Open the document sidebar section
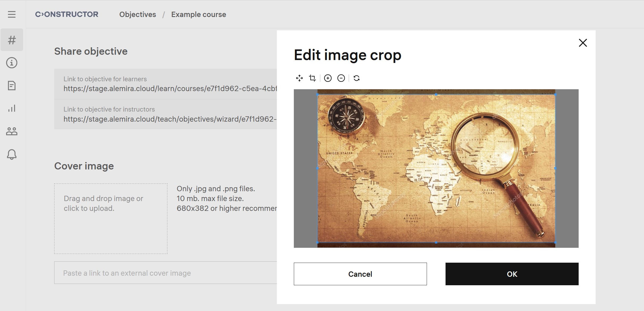 coord(12,86)
